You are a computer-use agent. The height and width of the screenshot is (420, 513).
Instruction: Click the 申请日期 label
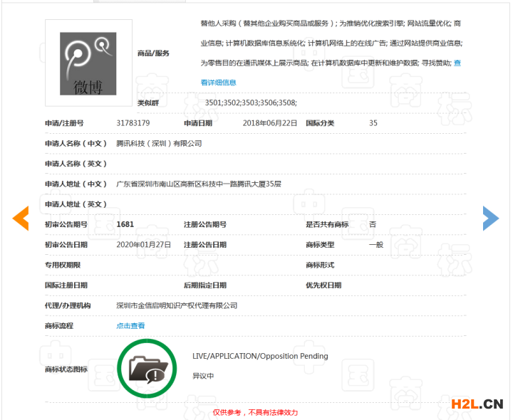point(198,123)
